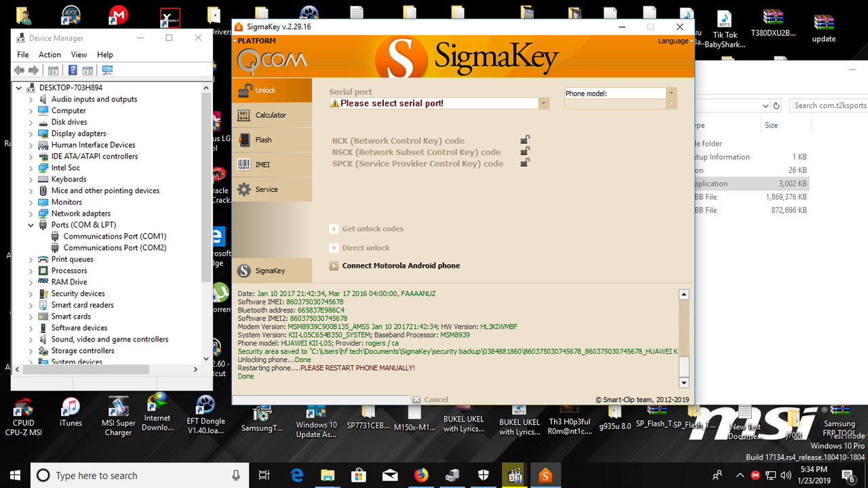Open the Calculator section in SigmaKey

(271, 115)
